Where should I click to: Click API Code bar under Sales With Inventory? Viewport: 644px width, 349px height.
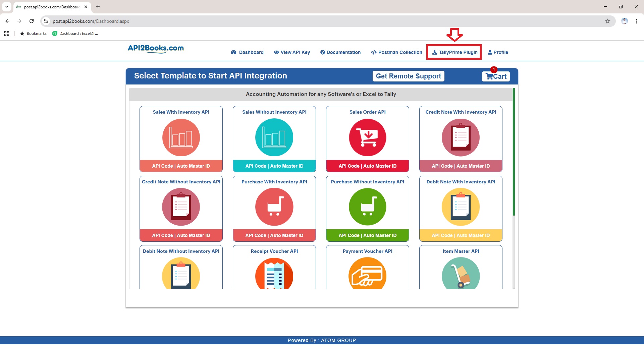click(x=181, y=166)
